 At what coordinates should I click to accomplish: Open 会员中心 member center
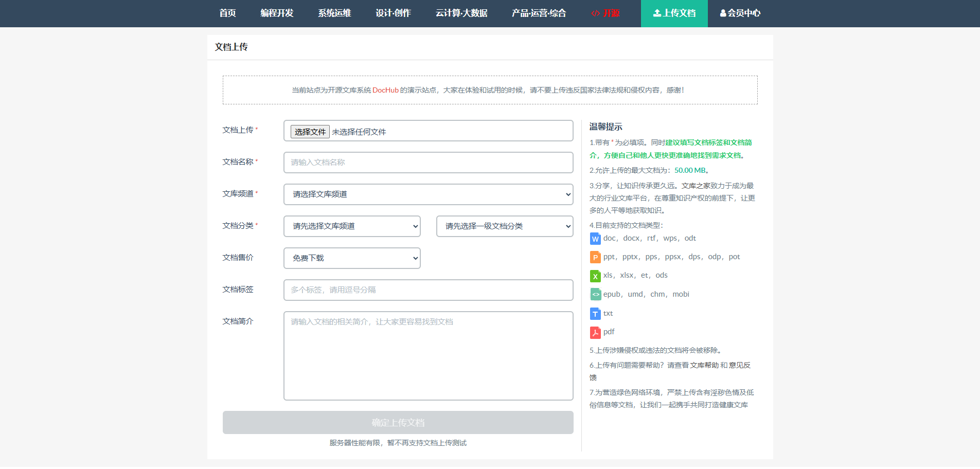pos(740,13)
